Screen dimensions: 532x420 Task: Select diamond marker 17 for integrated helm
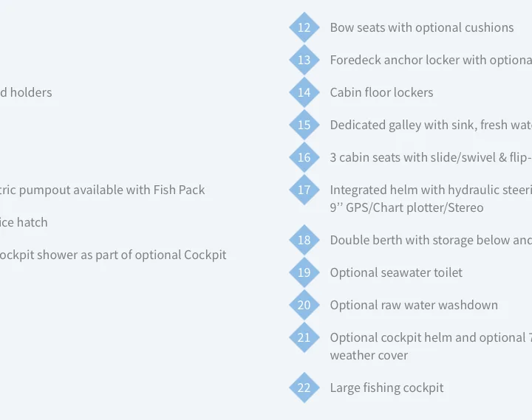point(304,190)
